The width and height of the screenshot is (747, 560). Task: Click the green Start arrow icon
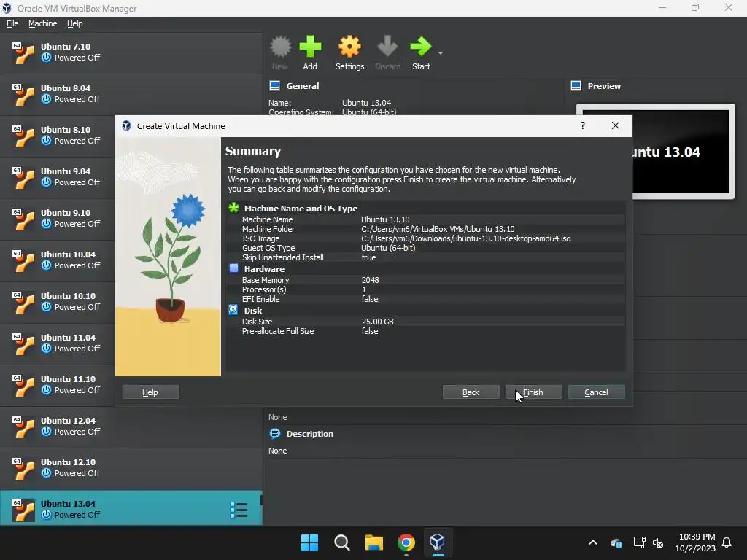coord(421,47)
